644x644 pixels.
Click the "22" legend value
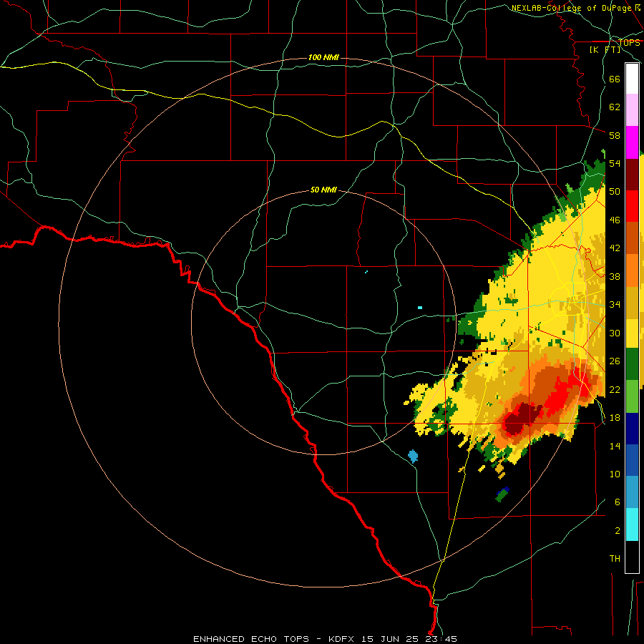(615, 389)
